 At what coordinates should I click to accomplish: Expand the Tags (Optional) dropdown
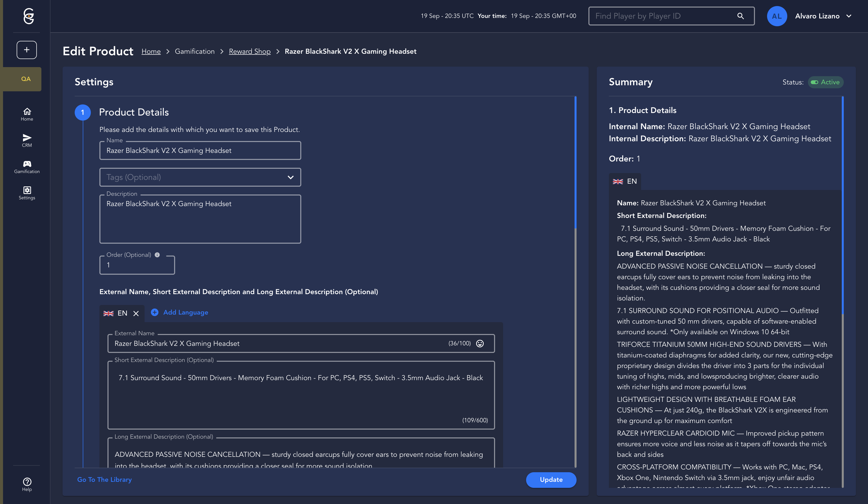(290, 177)
